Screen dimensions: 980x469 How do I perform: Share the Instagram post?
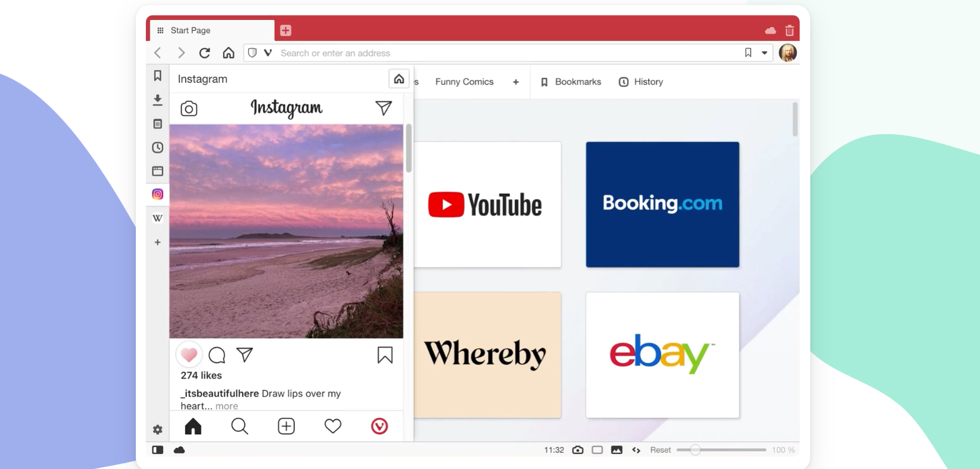point(245,354)
